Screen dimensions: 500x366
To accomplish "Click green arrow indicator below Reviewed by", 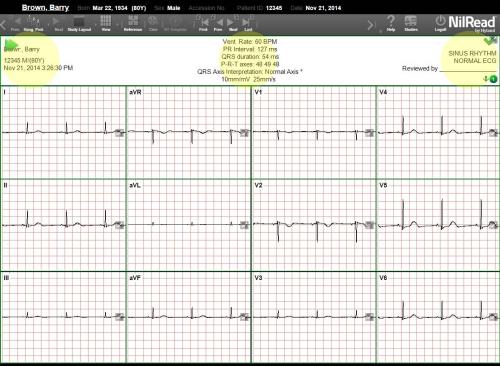I will point(490,79).
